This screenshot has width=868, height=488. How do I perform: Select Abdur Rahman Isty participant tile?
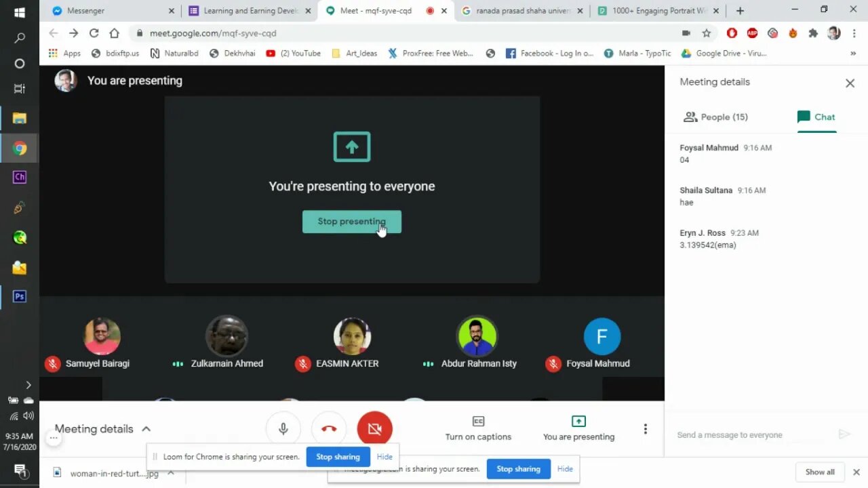[x=477, y=344]
